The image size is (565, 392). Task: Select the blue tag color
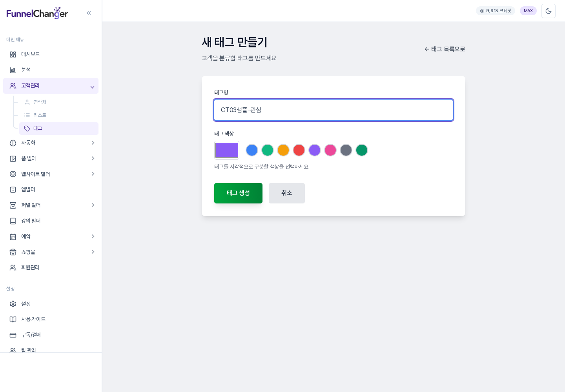pyautogui.click(x=252, y=150)
